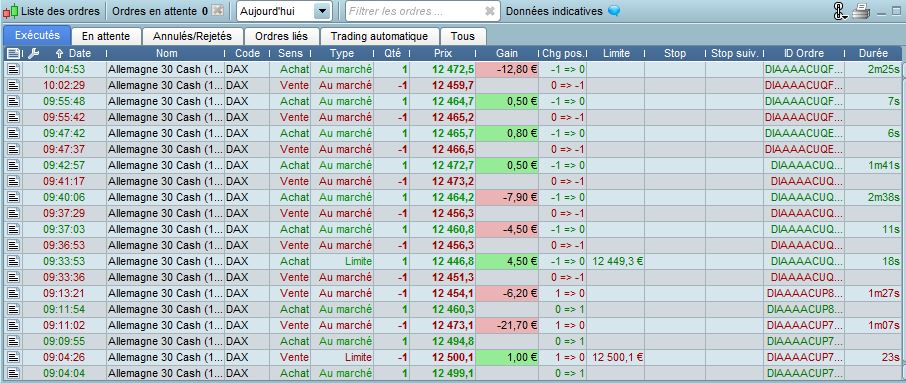Open order details icon for 10:02:29 row
Viewport: 906px width, 383px height.
[x=13, y=85]
